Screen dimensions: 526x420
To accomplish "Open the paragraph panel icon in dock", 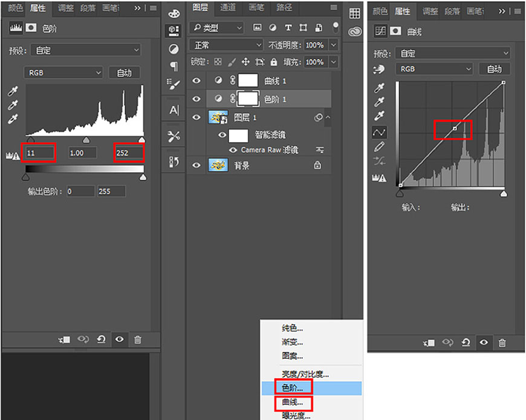I will pyautogui.click(x=174, y=66).
